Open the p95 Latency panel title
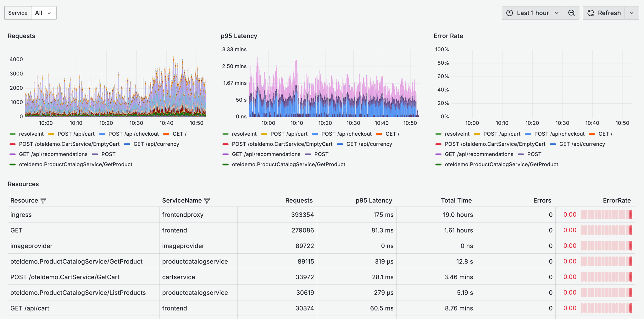Screen dimensions: 644x319 click(x=239, y=36)
